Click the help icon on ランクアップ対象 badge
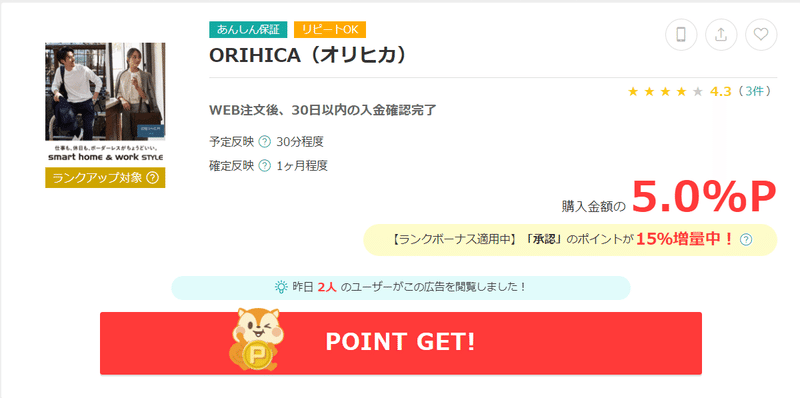The image size is (800, 398). click(152, 178)
